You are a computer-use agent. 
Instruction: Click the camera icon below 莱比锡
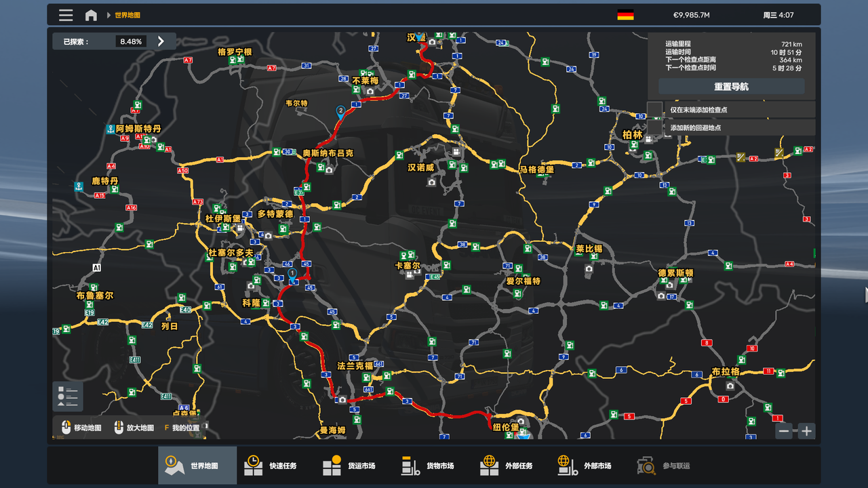(x=589, y=268)
